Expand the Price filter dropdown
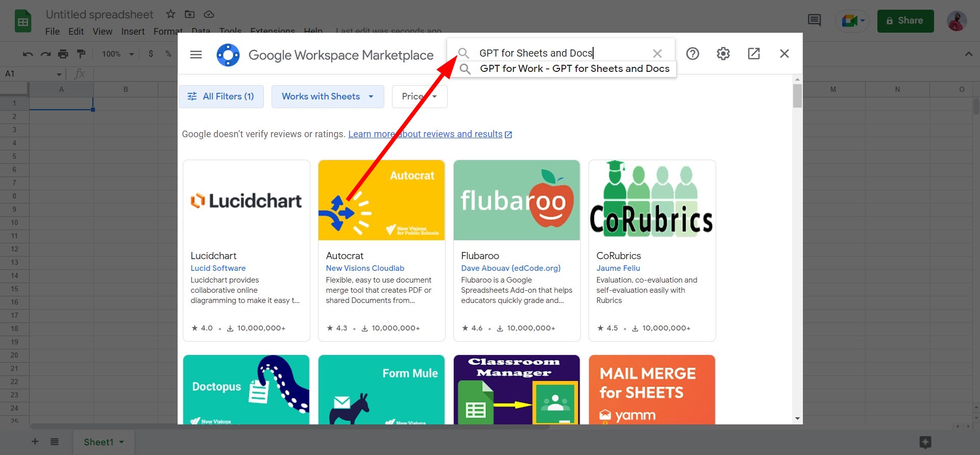This screenshot has width=980, height=455. coord(420,96)
